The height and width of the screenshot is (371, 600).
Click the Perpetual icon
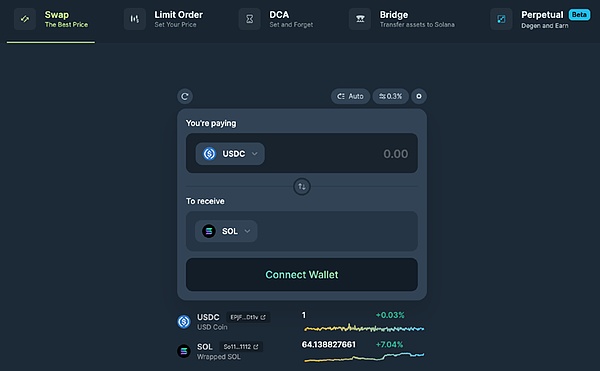(501, 19)
